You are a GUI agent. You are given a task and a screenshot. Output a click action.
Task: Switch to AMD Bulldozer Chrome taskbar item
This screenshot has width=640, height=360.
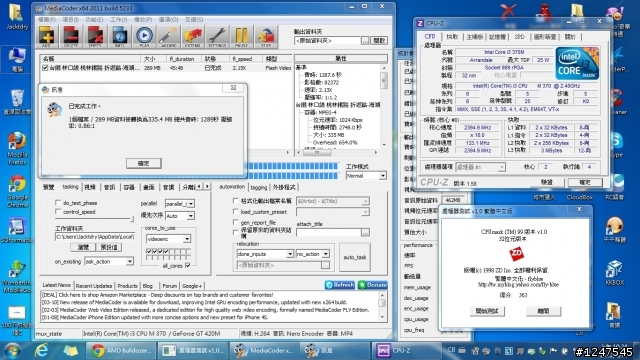pos(121,351)
